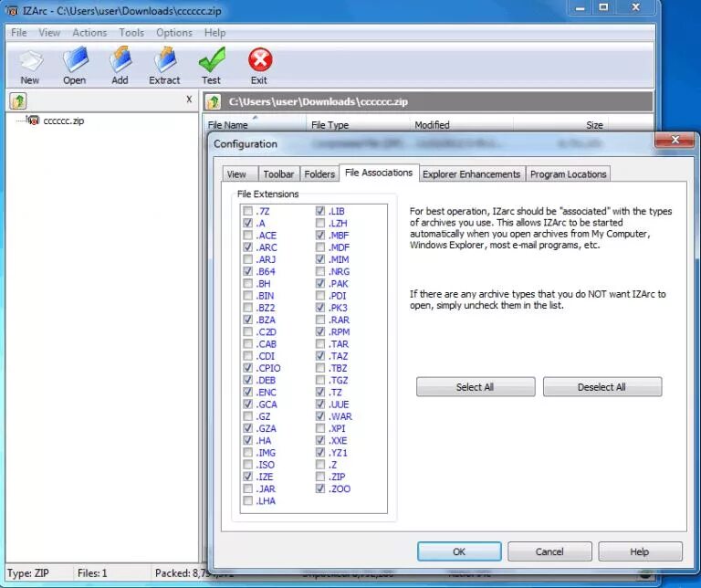
Task: Select cccccc.zip in the folder tree
Action: click(63, 121)
